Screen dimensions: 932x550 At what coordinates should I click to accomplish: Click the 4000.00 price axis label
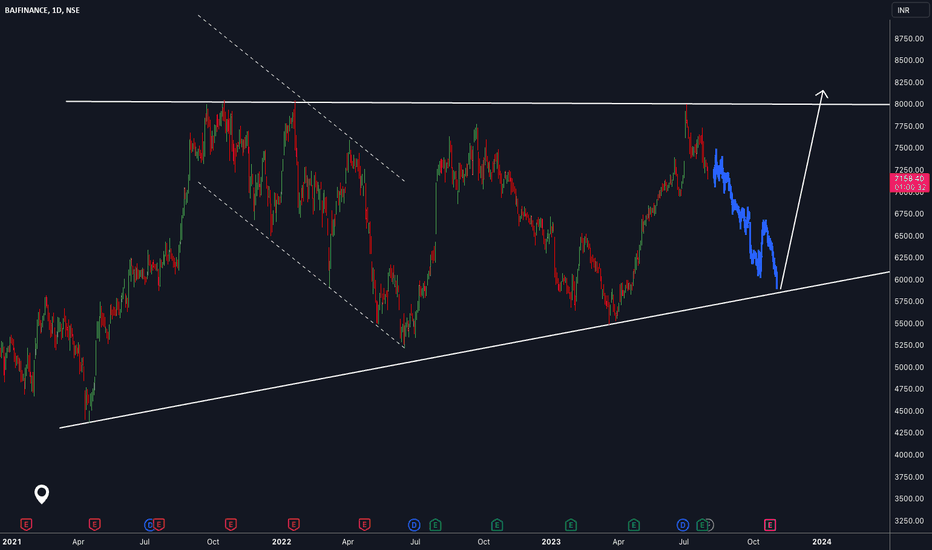(x=909, y=455)
